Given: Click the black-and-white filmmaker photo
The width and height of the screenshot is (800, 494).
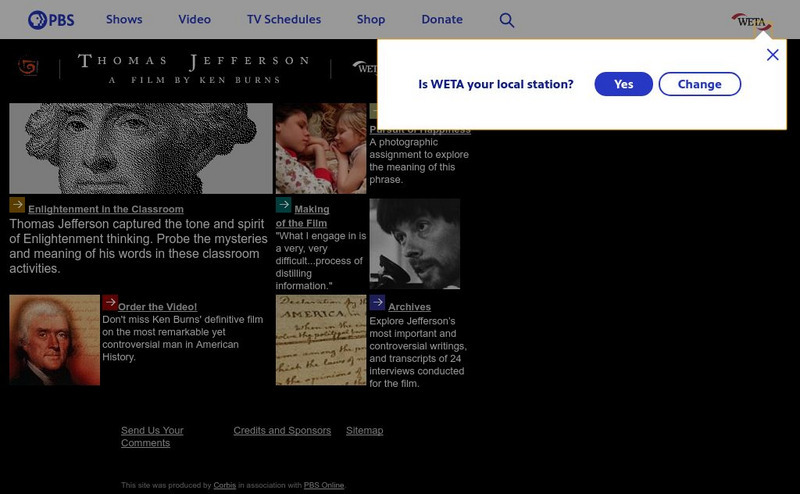Looking at the screenshot, I should (x=415, y=244).
